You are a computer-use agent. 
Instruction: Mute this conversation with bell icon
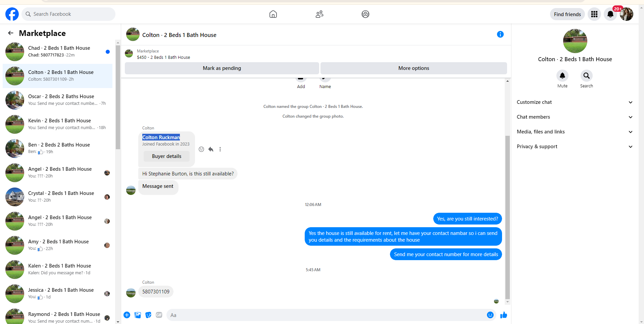(562, 76)
